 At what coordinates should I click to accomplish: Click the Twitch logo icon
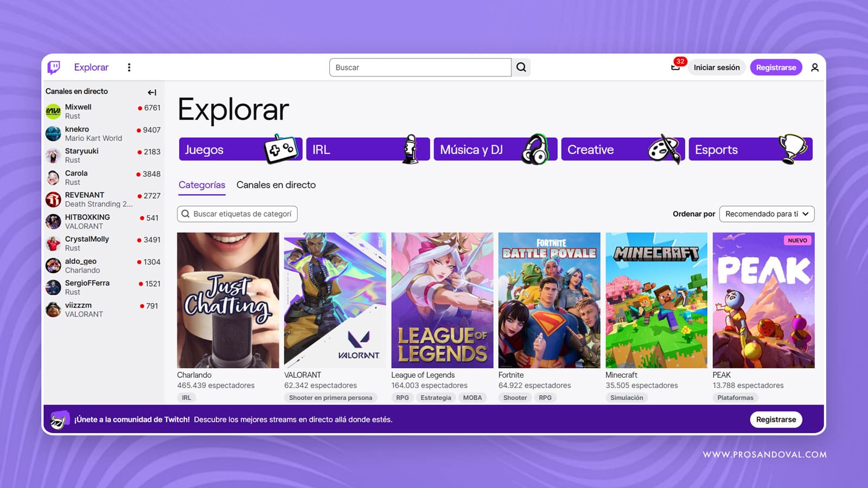pyautogui.click(x=54, y=67)
